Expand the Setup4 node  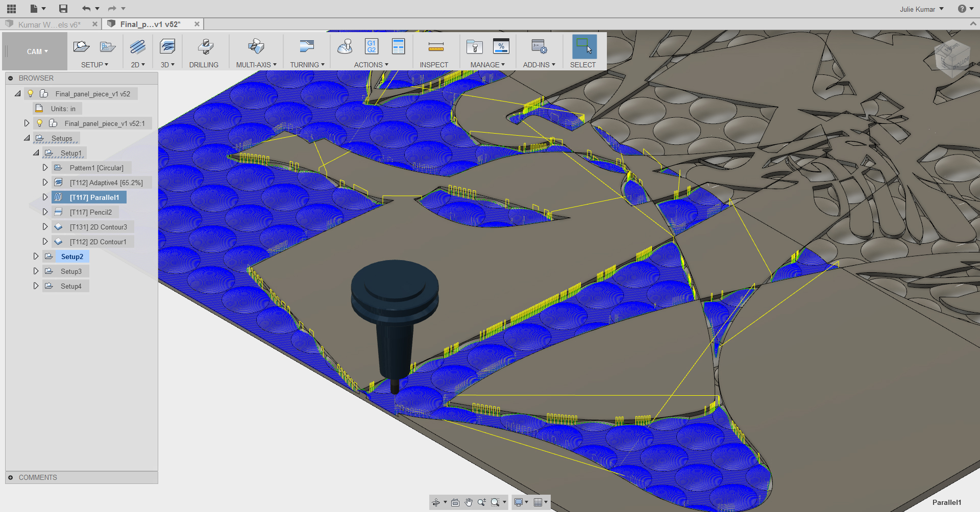click(36, 286)
